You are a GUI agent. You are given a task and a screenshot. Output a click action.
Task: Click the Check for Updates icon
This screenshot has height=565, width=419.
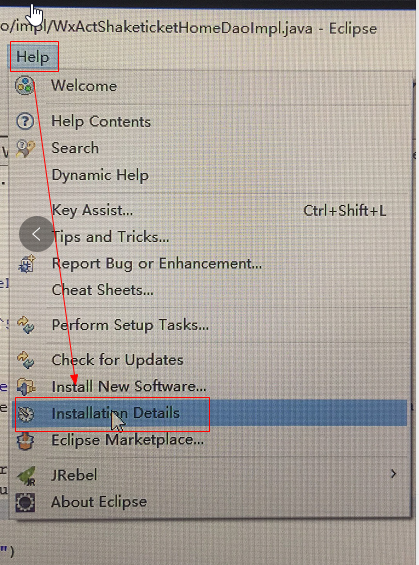(x=26, y=360)
